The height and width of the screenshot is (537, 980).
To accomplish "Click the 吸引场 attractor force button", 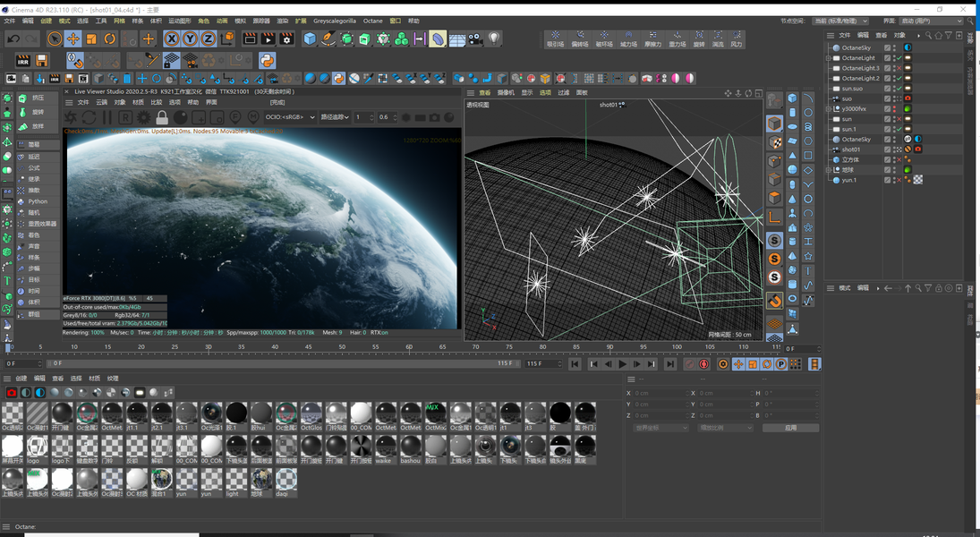I will click(555, 39).
